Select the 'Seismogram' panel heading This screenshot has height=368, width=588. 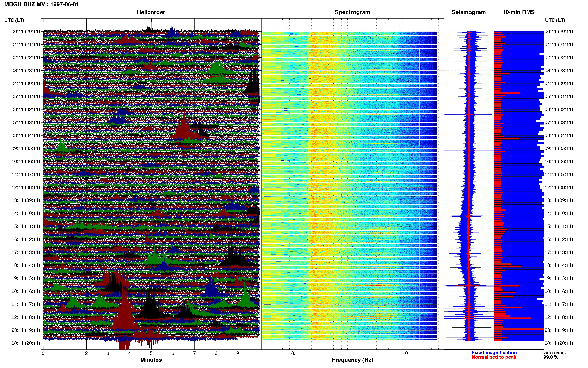click(468, 12)
